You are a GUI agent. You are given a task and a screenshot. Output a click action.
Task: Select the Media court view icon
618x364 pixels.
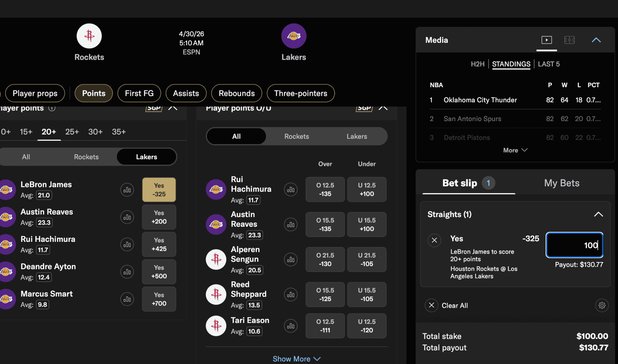(x=569, y=40)
